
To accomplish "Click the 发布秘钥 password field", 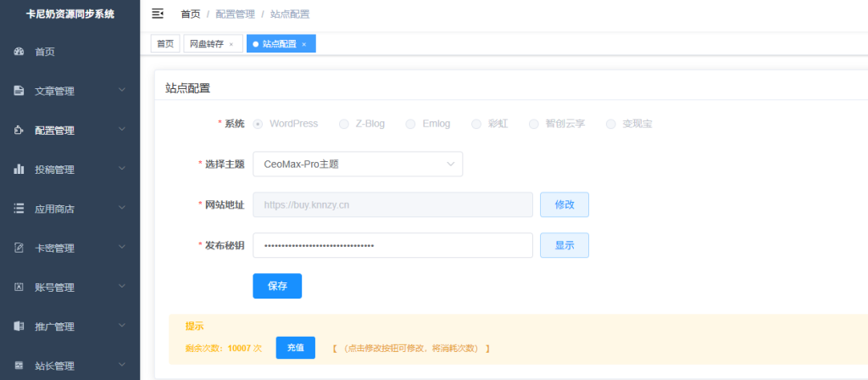I will 392,245.
